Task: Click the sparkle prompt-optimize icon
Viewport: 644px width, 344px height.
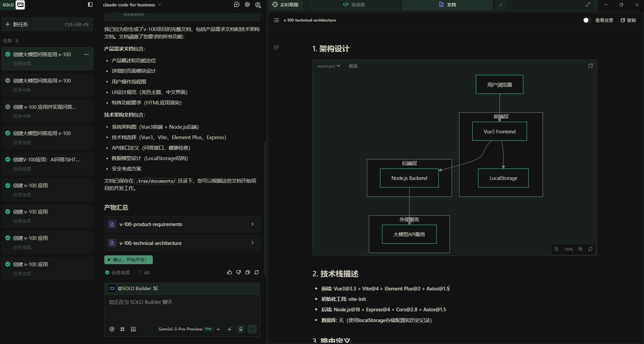Action: (x=230, y=329)
